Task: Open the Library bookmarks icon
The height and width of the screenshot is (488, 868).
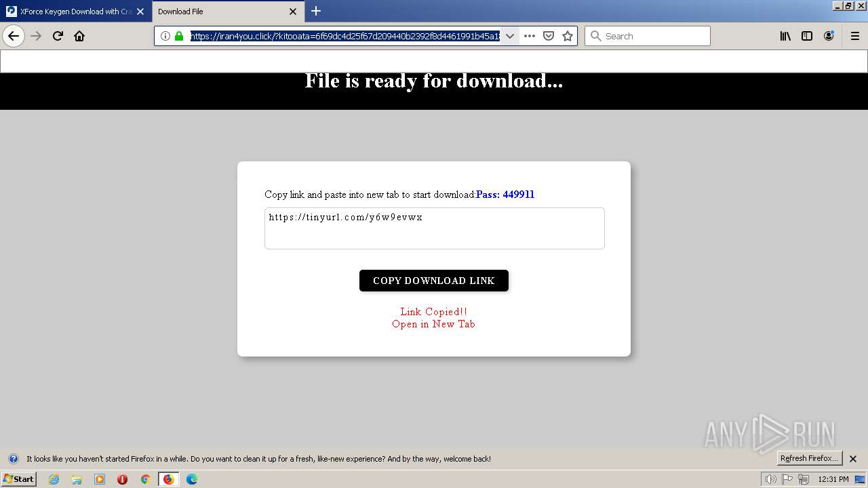Action: [785, 36]
